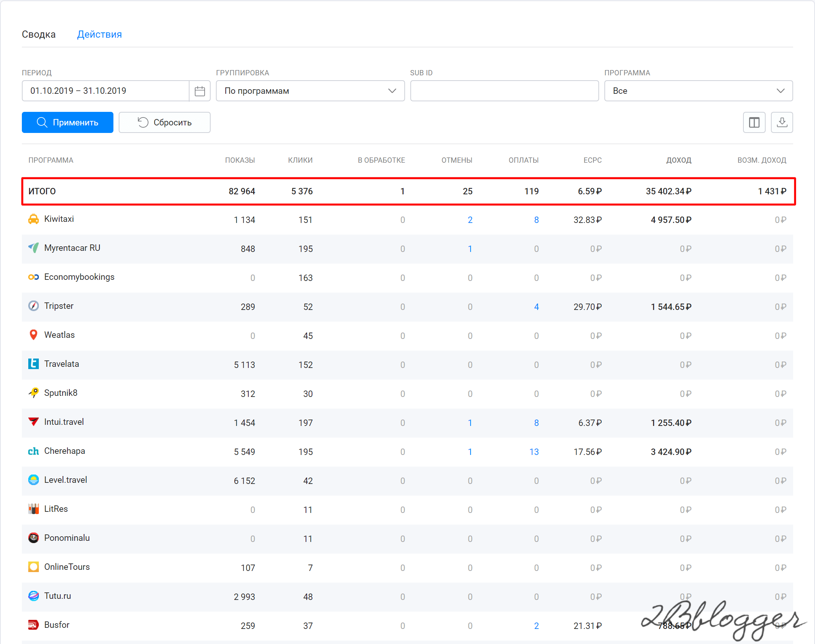Screen dimensions: 815x644
Task: Open Myrentacar RU cancellations count 1
Action: point(470,249)
